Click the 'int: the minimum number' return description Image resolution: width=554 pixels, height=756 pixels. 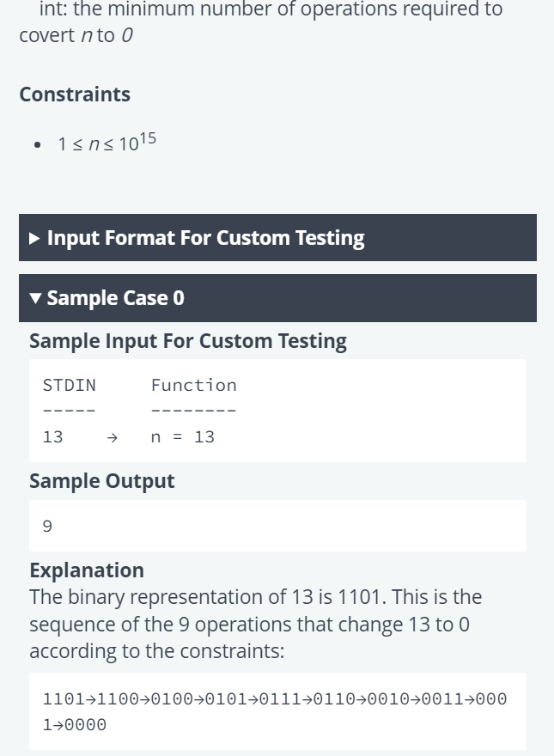tap(261, 21)
